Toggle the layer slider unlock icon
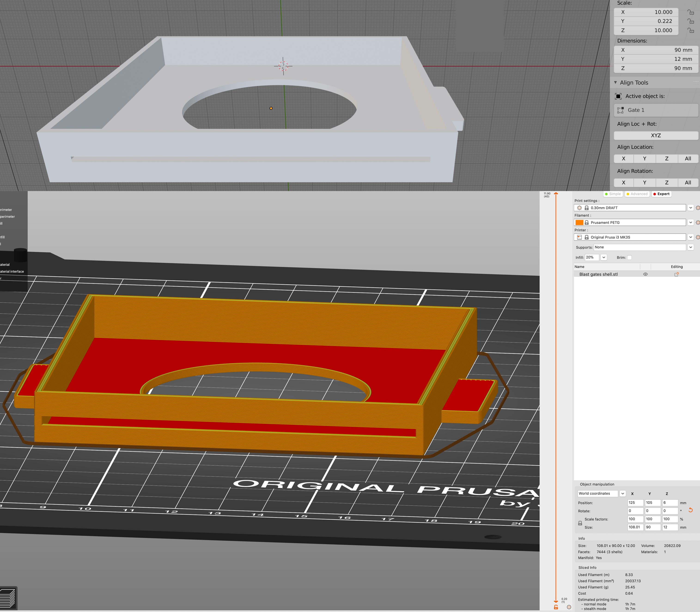Screen dimensions: 700x612 pos(556,607)
